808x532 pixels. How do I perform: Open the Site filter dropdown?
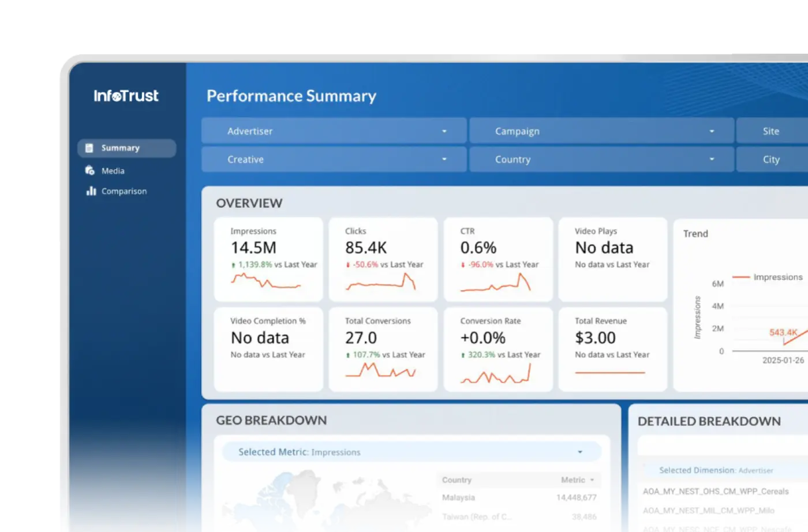(x=772, y=131)
